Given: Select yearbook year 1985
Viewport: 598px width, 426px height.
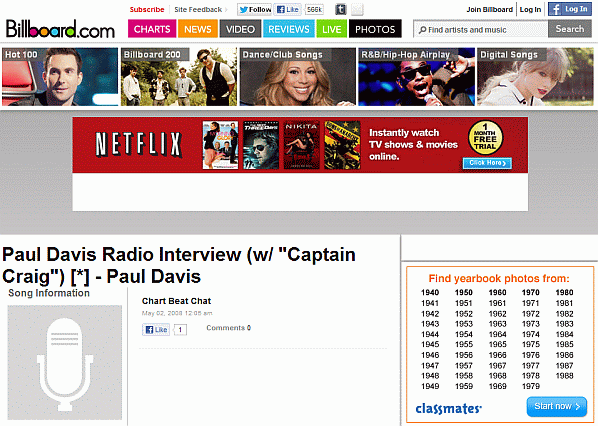Looking at the screenshot, I should [564, 344].
